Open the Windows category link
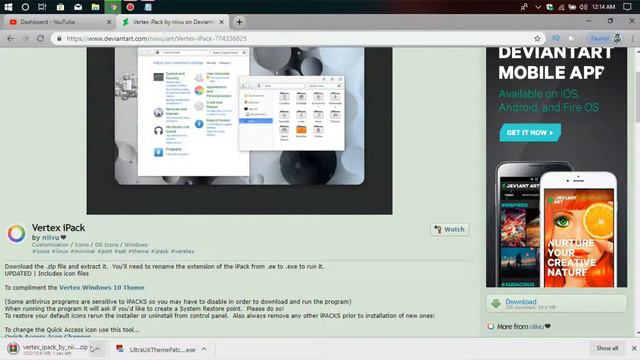This screenshot has height=360, width=640. click(136, 245)
